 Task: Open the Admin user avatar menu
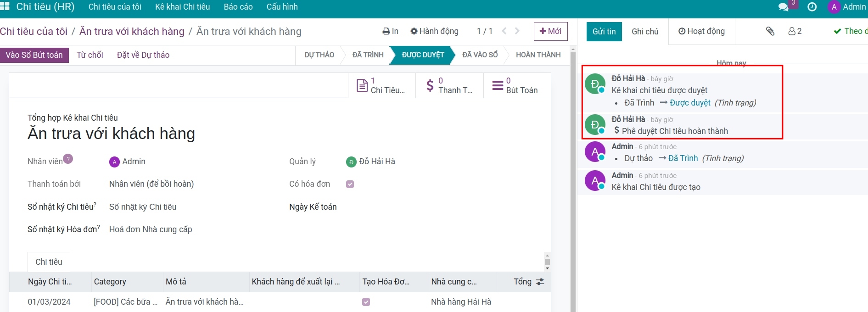click(x=847, y=7)
